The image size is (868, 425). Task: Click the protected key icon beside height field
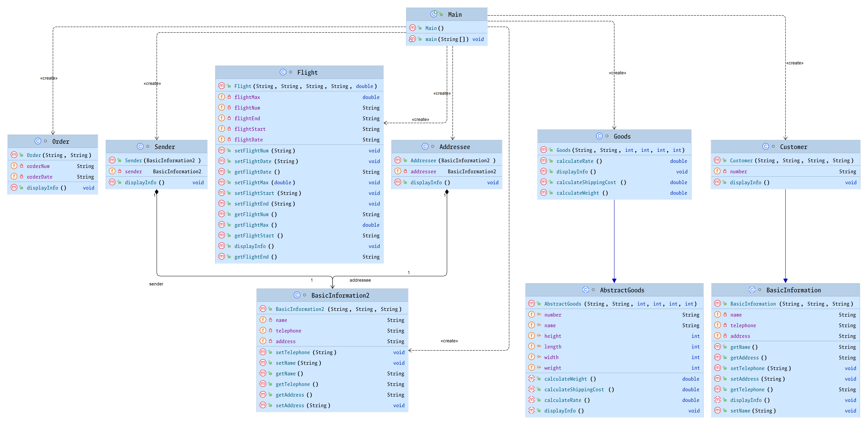point(539,336)
